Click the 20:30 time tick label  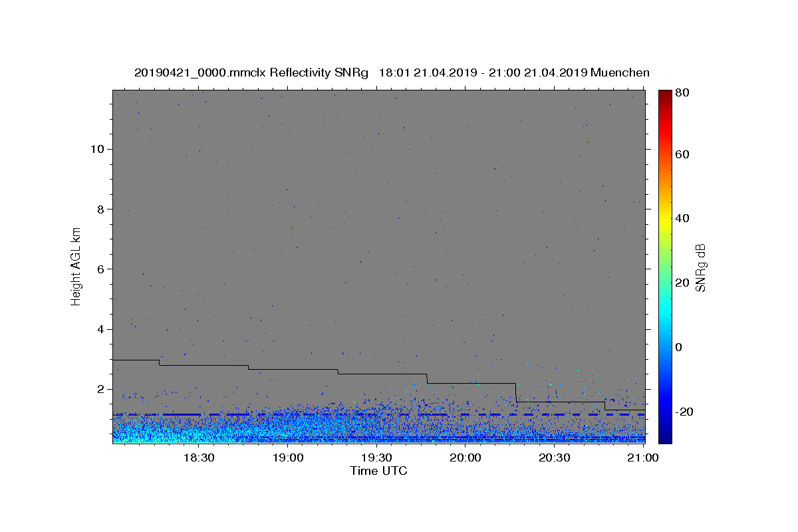click(x=555, y=458)
